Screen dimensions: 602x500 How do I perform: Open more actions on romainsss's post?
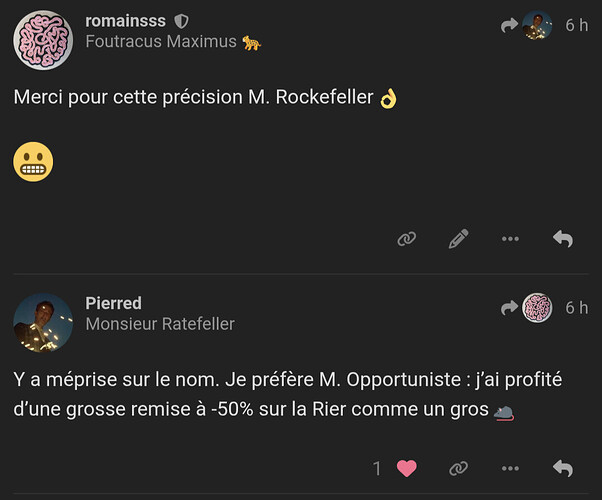[510, 239]
